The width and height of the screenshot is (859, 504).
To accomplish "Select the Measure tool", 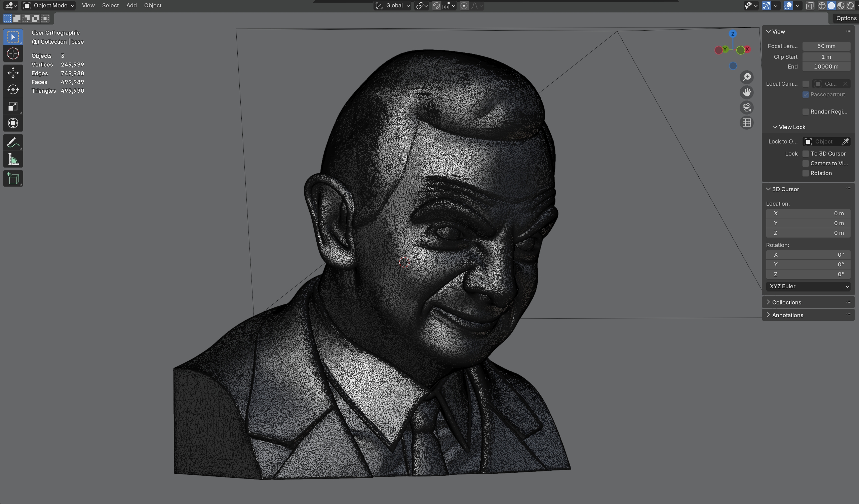I will click(13, 159).
